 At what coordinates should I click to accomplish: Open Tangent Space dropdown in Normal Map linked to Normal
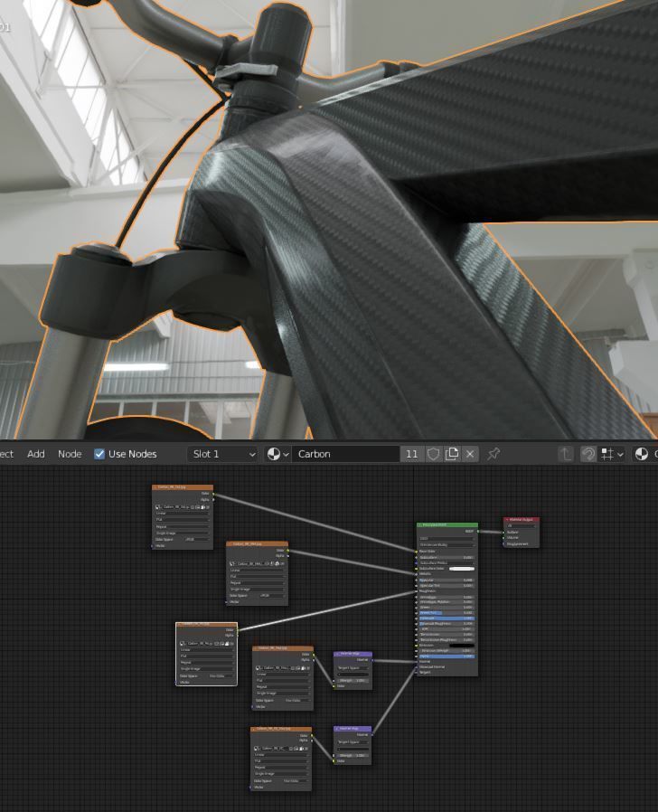click(352, 668)
